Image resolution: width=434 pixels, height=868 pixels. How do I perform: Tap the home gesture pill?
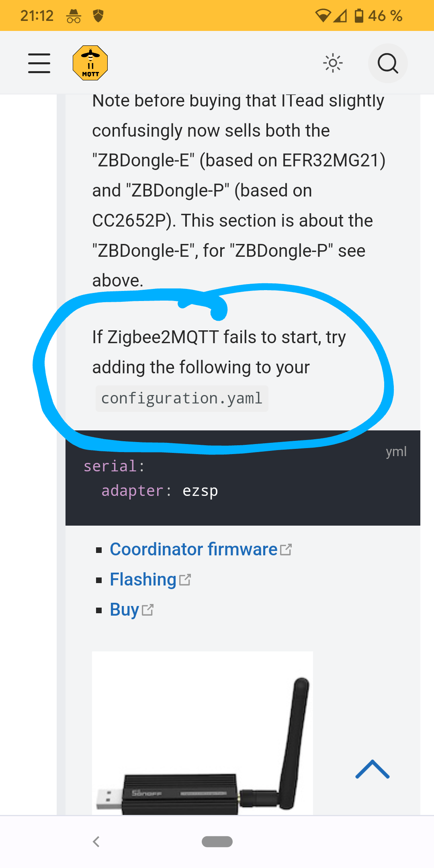click(x=217, y=841)
